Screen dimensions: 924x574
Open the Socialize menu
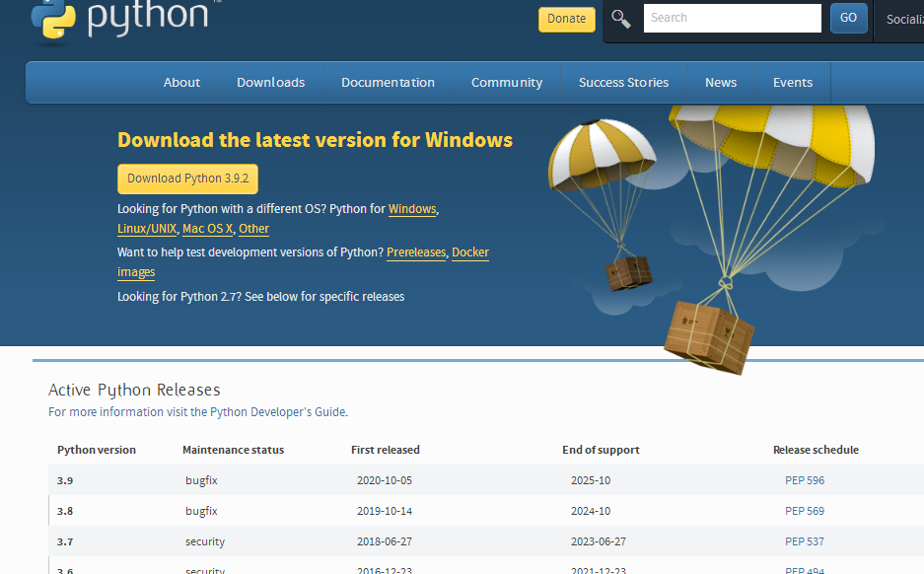[x=904, y=20]
